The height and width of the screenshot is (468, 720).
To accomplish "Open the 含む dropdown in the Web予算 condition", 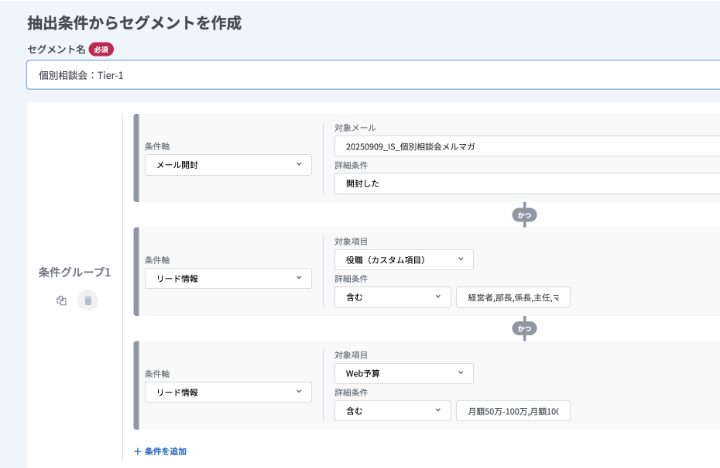I will 392,411.
